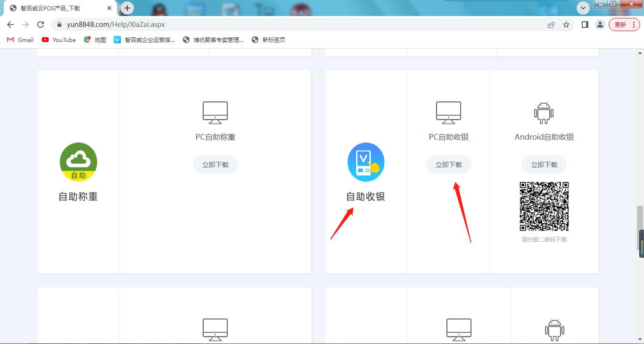Click the address bar URL field
This screenshot has width=644, height=344.
(283, 25)
